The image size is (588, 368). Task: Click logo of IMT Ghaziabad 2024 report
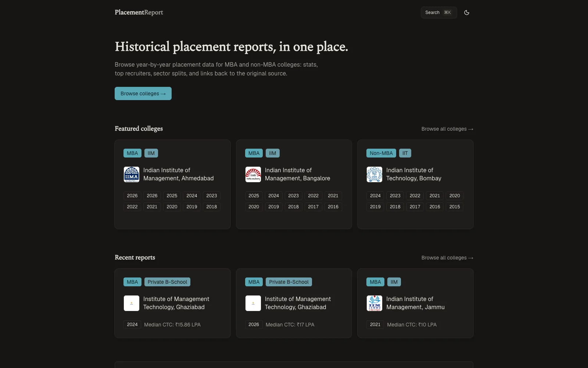pyautogui.click(x=132, y=303)
